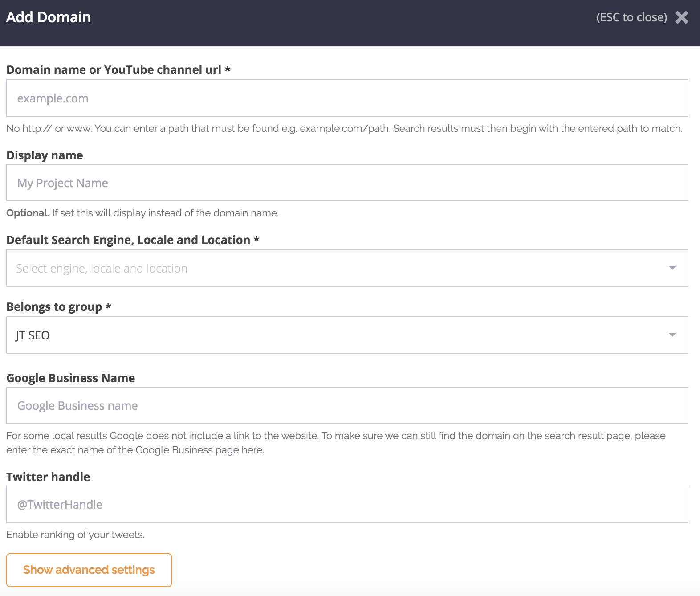The image size is (700, 596).
Task: Click the domain name input field
Action: point(347,98)
